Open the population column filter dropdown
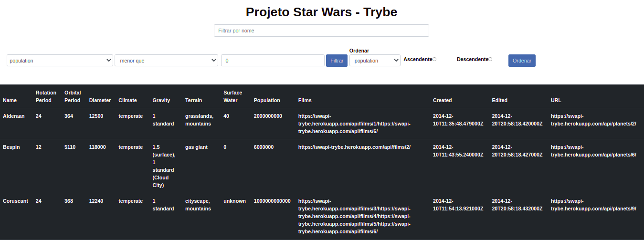The height and width of the screenshot is (240, 644). 60,61
